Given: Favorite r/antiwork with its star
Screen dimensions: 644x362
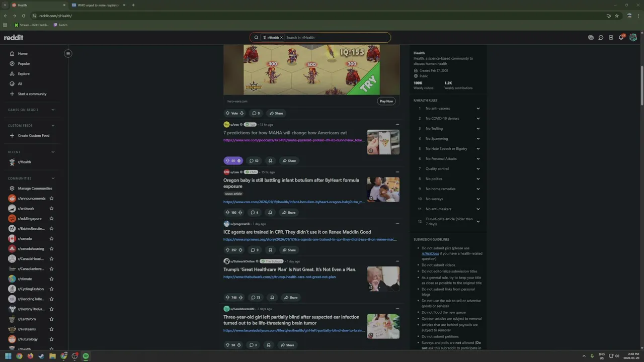Looking at the screenshot, I should (x=51, y=209).
